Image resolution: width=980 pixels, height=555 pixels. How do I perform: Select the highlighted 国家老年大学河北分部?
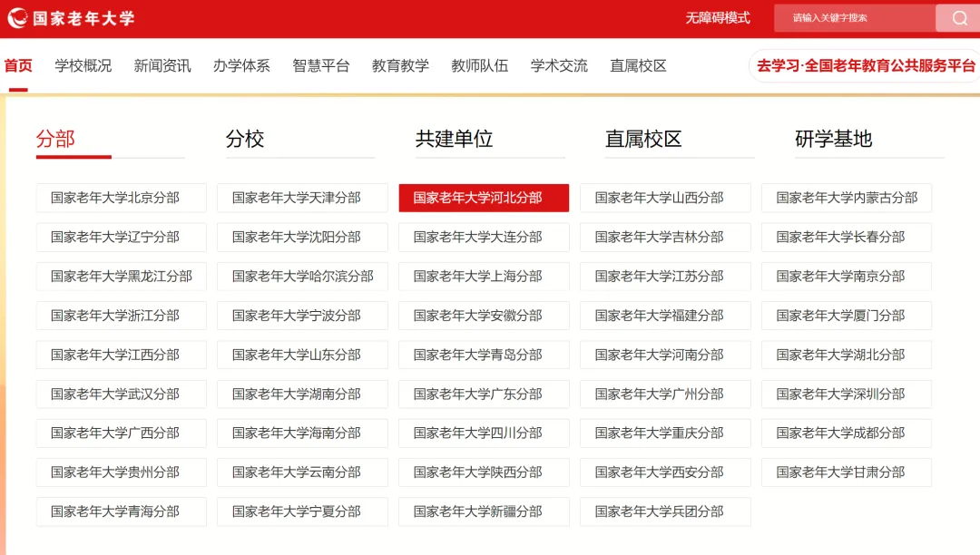(x=484, y=198)
